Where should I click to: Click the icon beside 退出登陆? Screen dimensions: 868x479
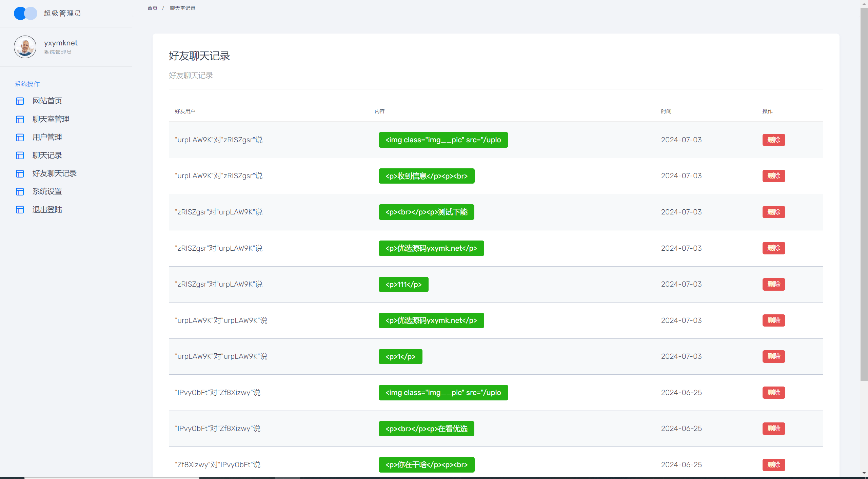click(20, 210)
